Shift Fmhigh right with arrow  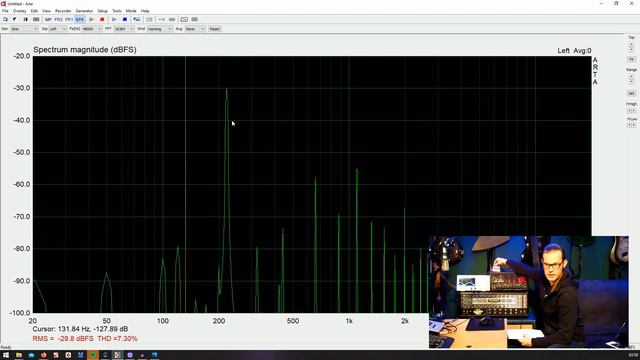point(633,111)
